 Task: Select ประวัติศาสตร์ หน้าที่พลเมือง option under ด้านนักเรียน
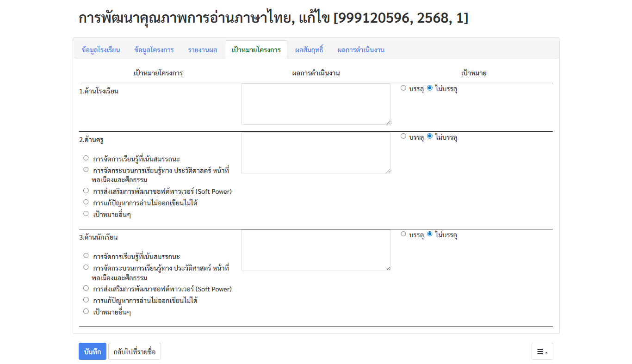(86, 267)
